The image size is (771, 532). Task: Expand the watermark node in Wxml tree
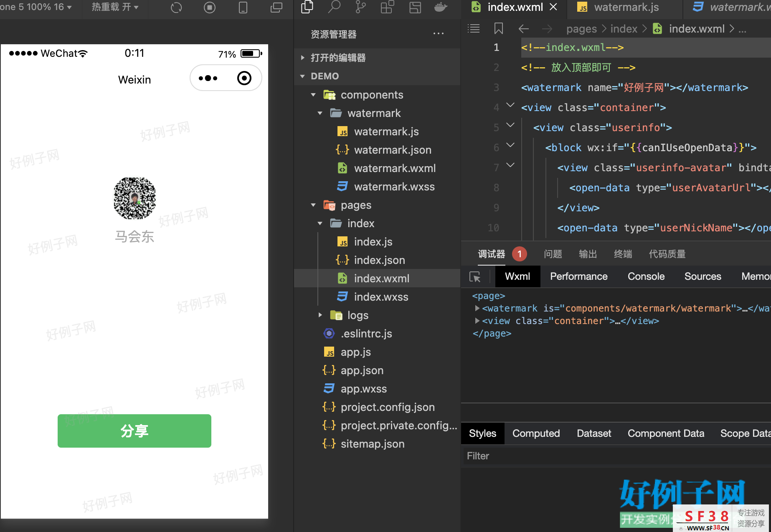pyautogui.click(x=477, y=308)
